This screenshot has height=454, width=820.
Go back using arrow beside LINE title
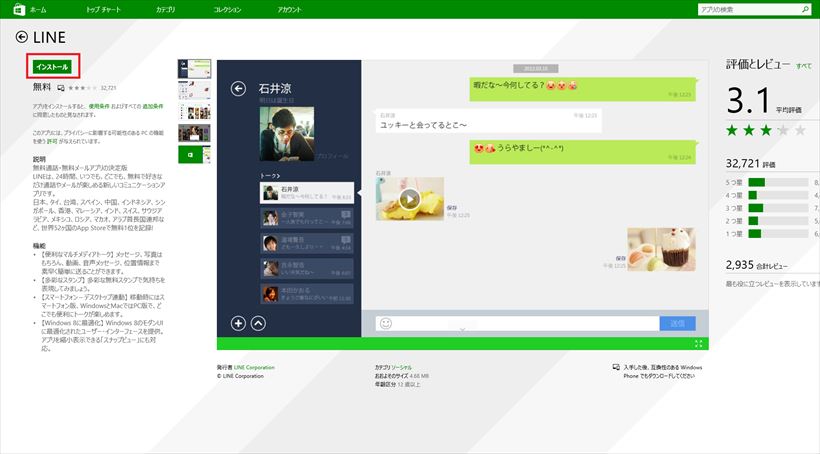click(x=21, y=37)
